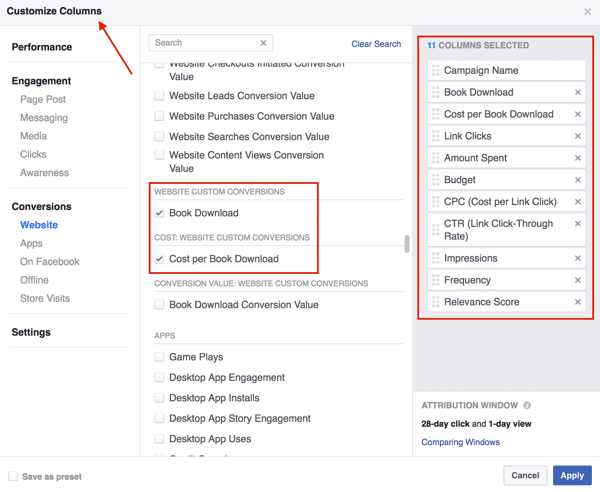This screenshot has height=492, width=600.
Task: Remove Book Download from selected columns
Action: tap(578, 92)
